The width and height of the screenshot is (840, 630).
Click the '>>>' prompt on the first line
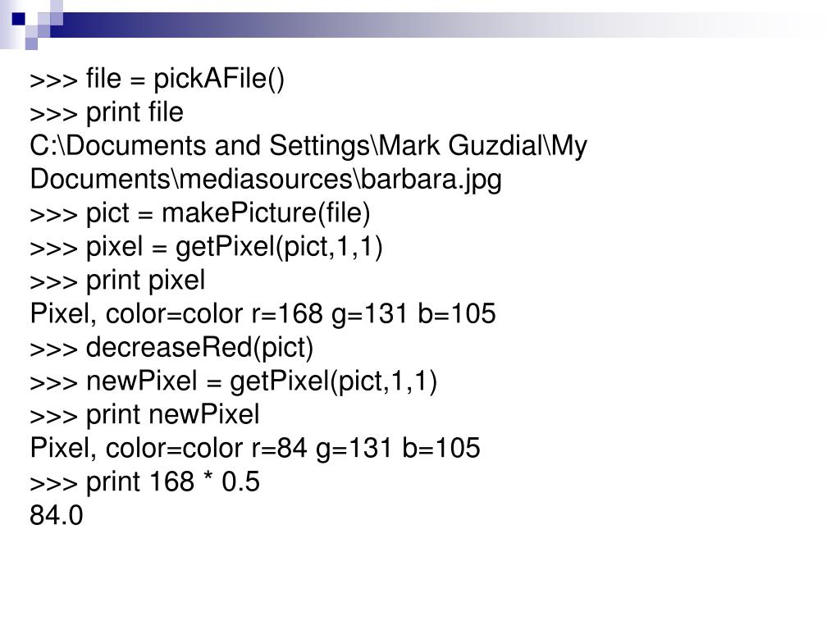tap(53, 79)
